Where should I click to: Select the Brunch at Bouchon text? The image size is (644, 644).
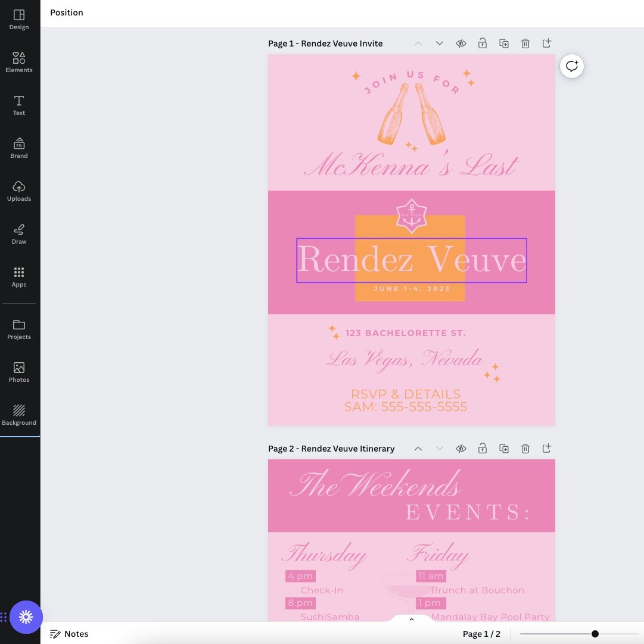478,590
